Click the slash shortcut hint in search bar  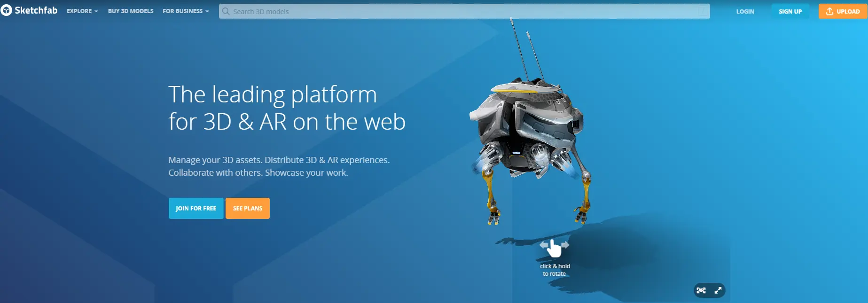coord(703,11)
